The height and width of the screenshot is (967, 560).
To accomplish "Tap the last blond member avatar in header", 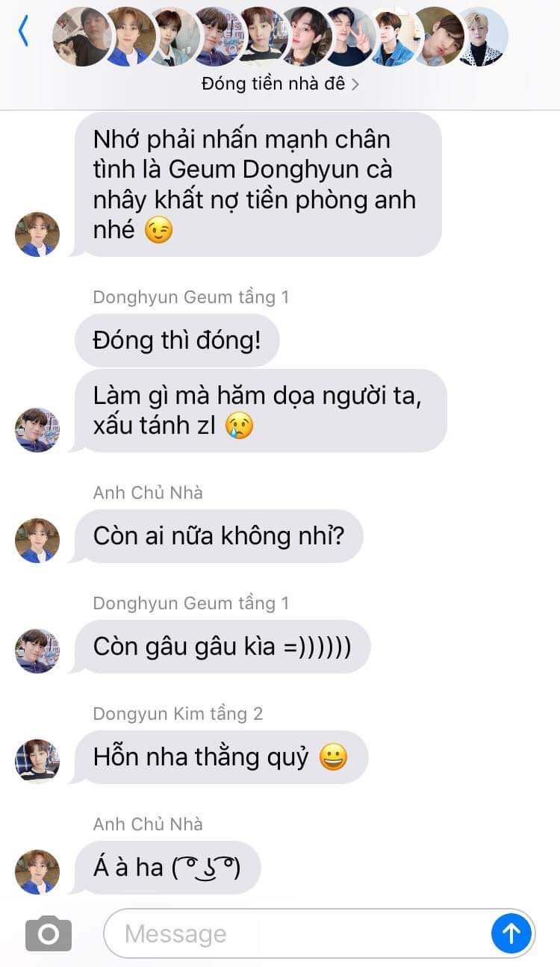I will [x=482, y=36].
